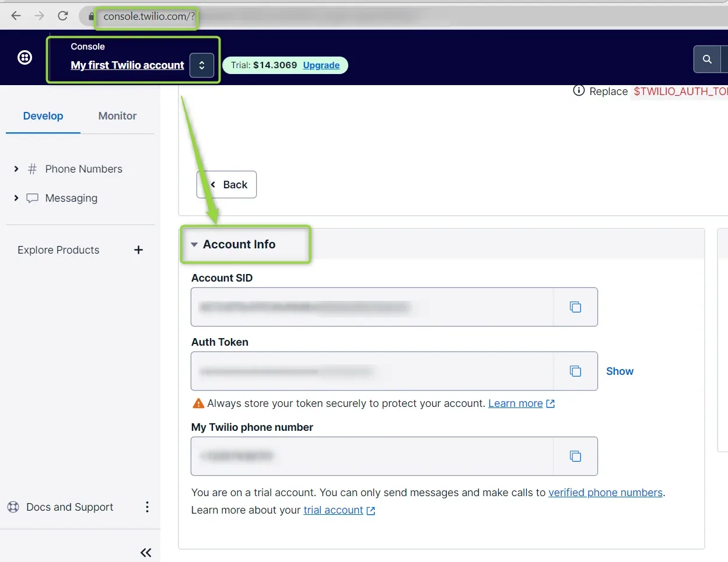Reload the page with the refresh icon
Screen dimensions: 728x562
pos(63,16)
